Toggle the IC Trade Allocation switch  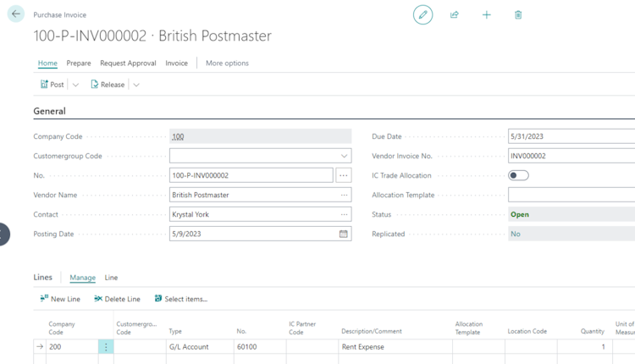518,175
